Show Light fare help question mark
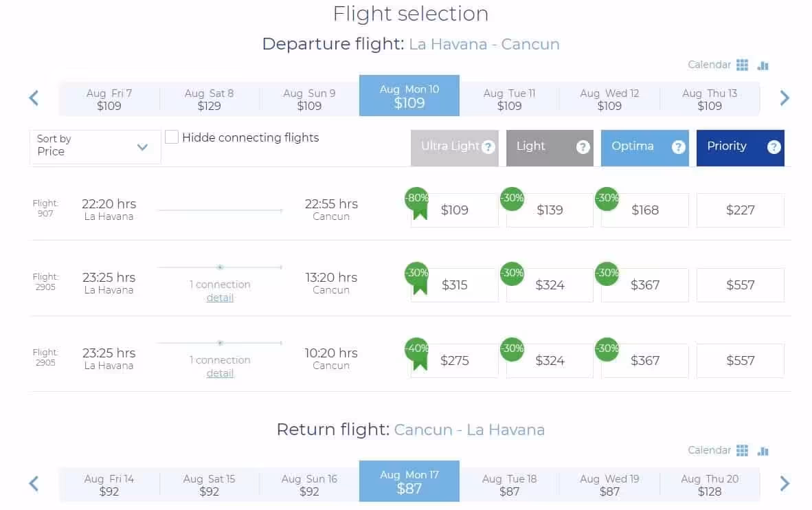 click(x=583, y=147)
